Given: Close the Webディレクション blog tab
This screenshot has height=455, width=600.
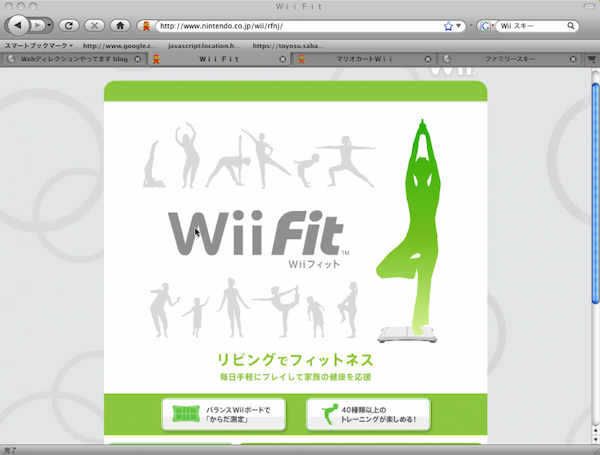Looking at the screenshot, I should coord(138,59).
